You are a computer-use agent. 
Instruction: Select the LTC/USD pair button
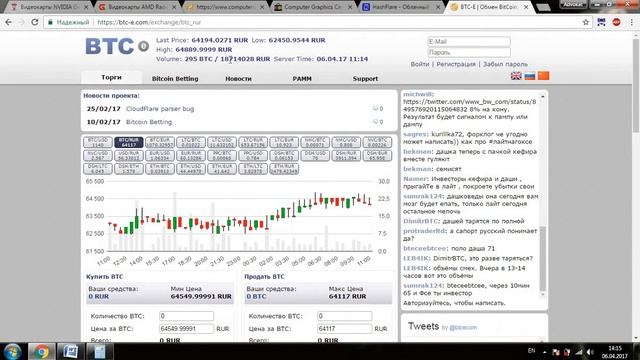222,142
